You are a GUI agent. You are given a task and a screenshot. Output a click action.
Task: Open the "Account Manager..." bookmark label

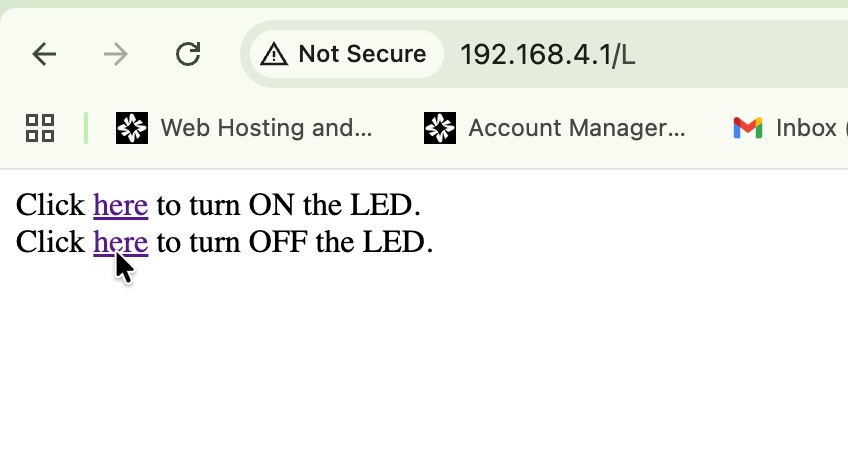576,128
